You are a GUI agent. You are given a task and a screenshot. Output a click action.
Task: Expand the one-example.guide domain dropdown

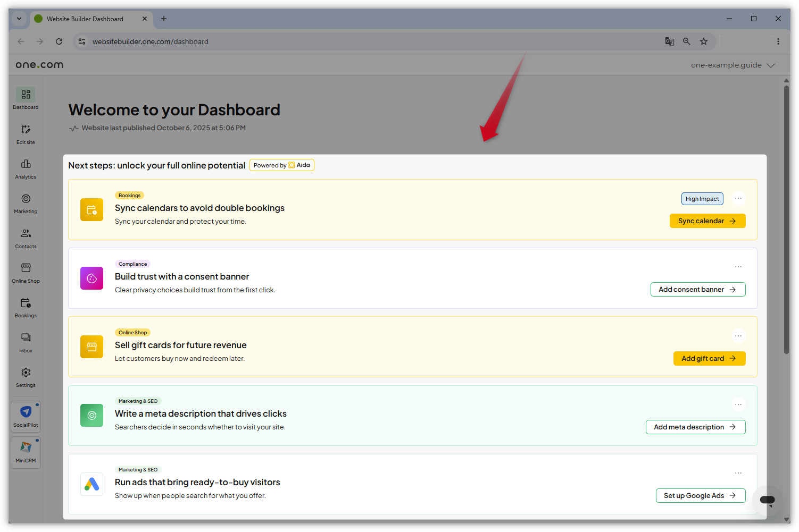click(733, 65)
